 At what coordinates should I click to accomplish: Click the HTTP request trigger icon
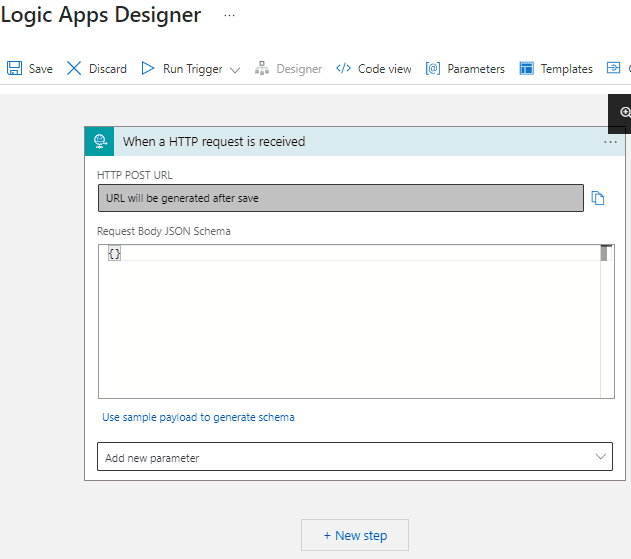[100, 141]
